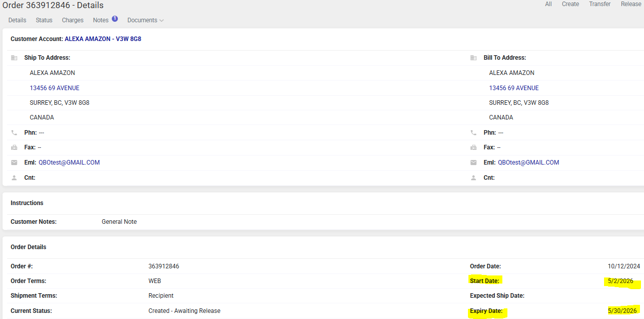This screenshot has height=319, width=644.
Task: Click the Bill To phone icon
Action: coord(474,133)
